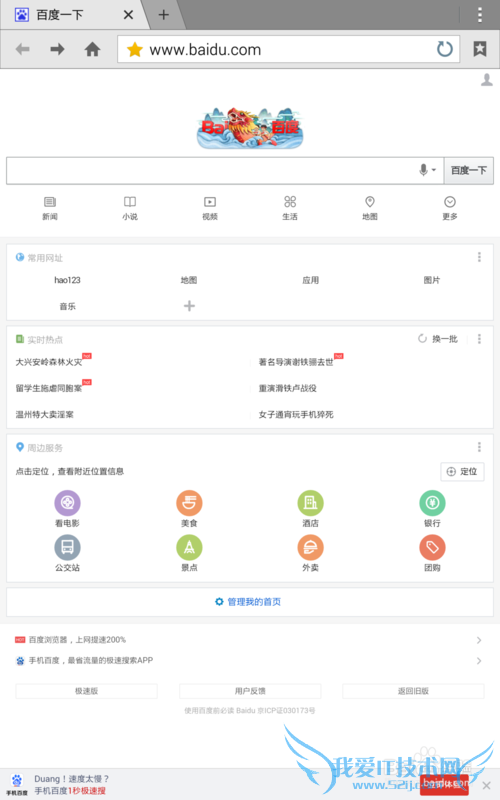The height and width of the screenshot is (800, 500).
Task: Click the www.baidu.com address bar
Action: (x=289, y=49)
